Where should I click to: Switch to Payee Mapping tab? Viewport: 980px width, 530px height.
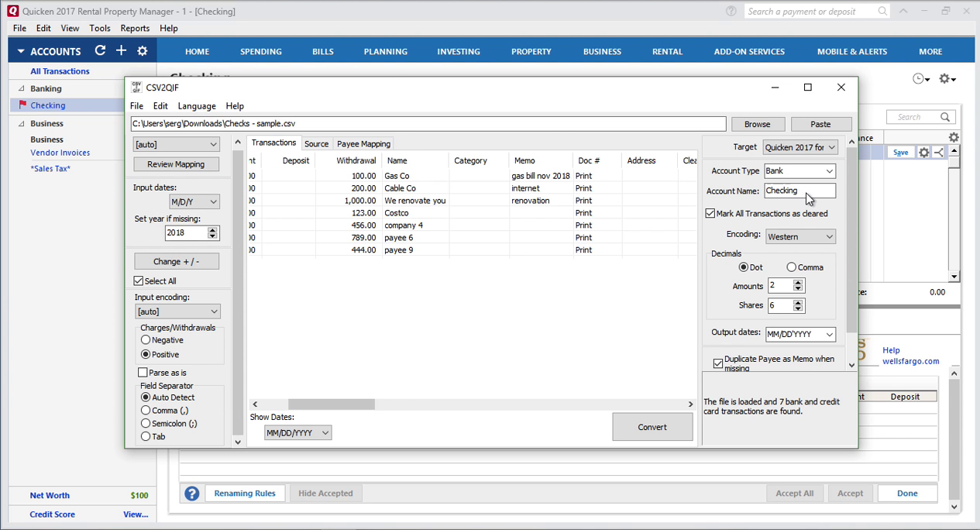[363, 143]
